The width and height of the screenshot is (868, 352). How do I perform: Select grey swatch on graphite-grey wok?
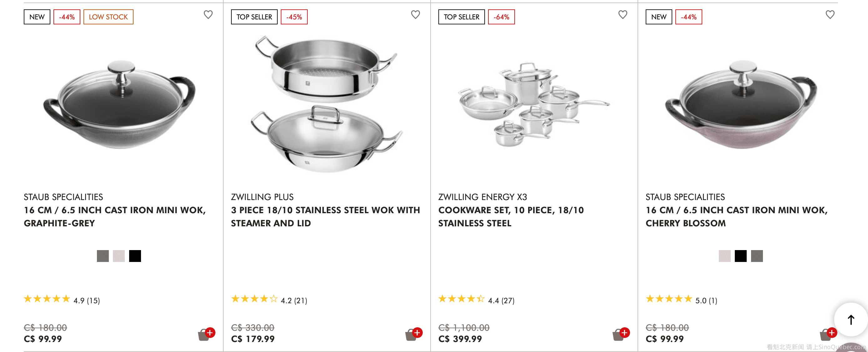(x=103, y=256)
